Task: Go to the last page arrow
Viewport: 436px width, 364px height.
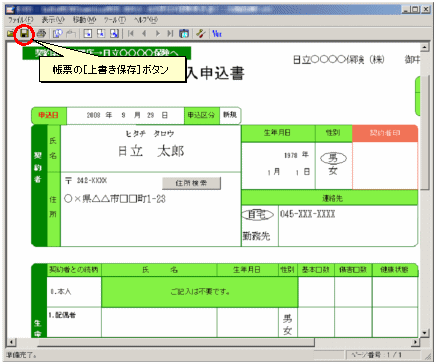Action: tap(170, 34)
